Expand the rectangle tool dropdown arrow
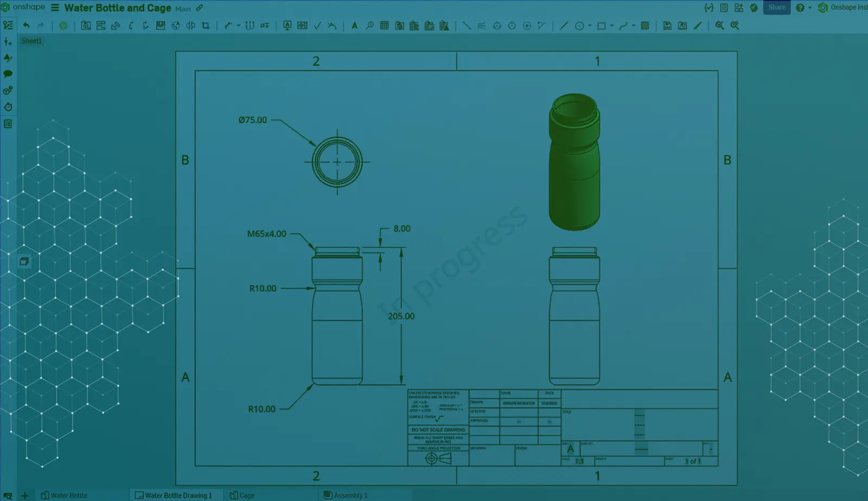Image resolution: width=868 pixels, height=501 pixels. pos(612,26)
